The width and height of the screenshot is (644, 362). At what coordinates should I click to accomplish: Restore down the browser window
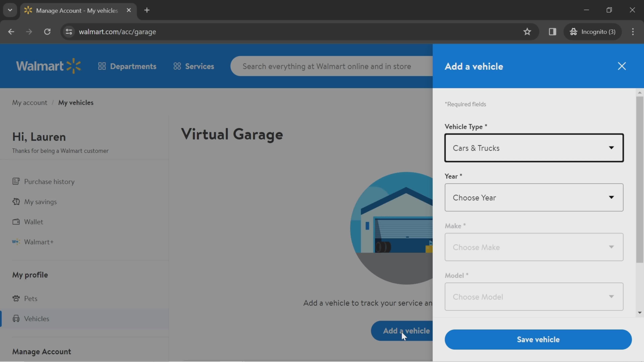pyautogui.click(x=609, y=10)
